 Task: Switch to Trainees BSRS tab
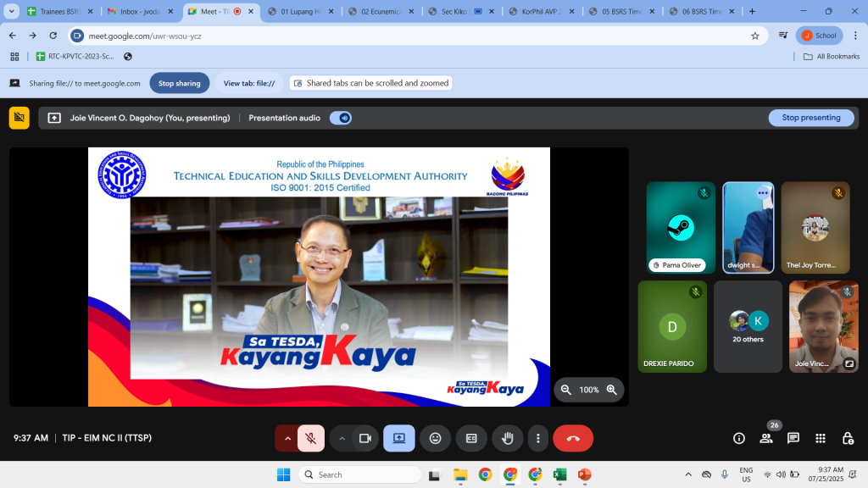point(60,11)
